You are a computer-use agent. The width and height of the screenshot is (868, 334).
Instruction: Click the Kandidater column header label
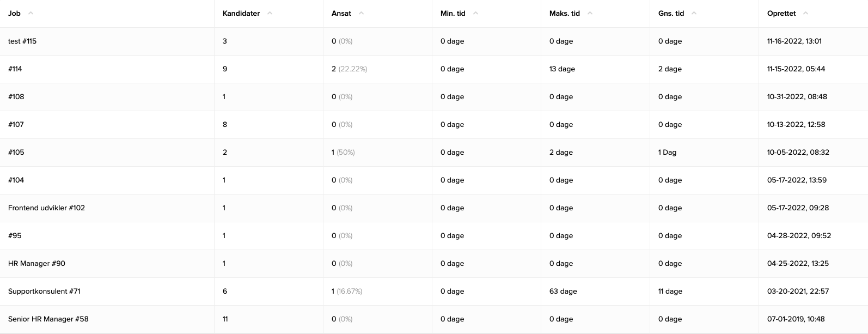point(241,13)
